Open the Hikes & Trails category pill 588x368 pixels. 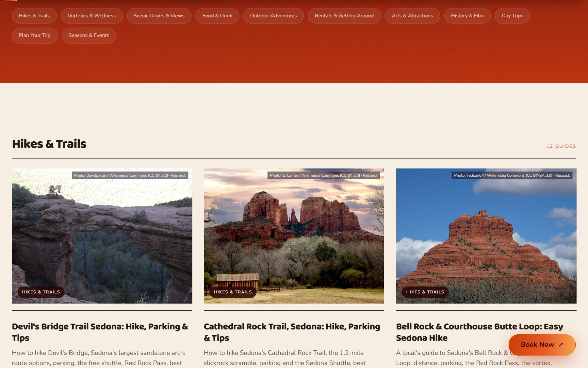coord(34,16)
